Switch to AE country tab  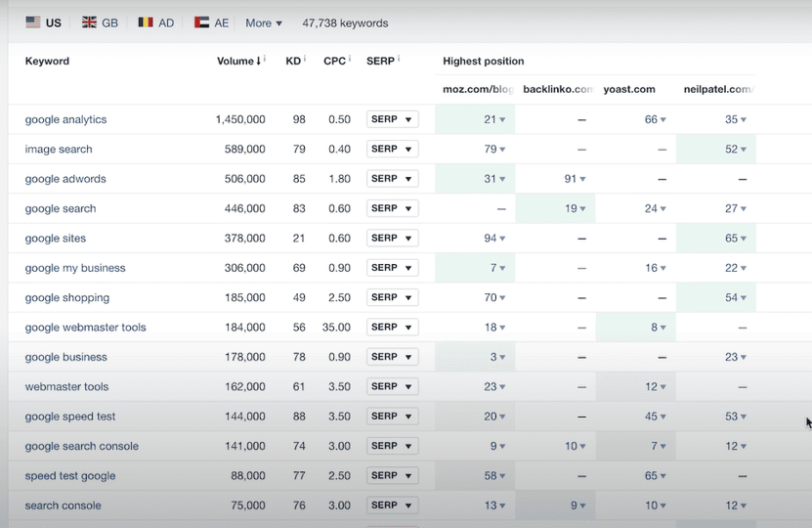pyautogui.click(x=211, y=22)
